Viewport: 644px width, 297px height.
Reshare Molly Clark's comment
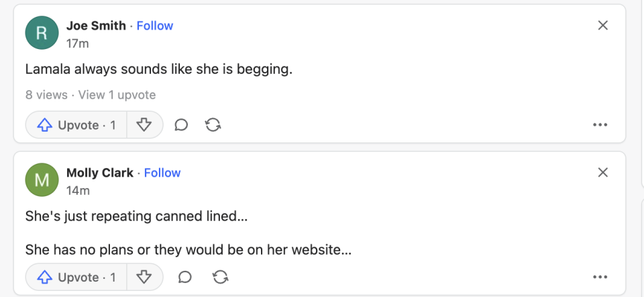tap(220, 278)
